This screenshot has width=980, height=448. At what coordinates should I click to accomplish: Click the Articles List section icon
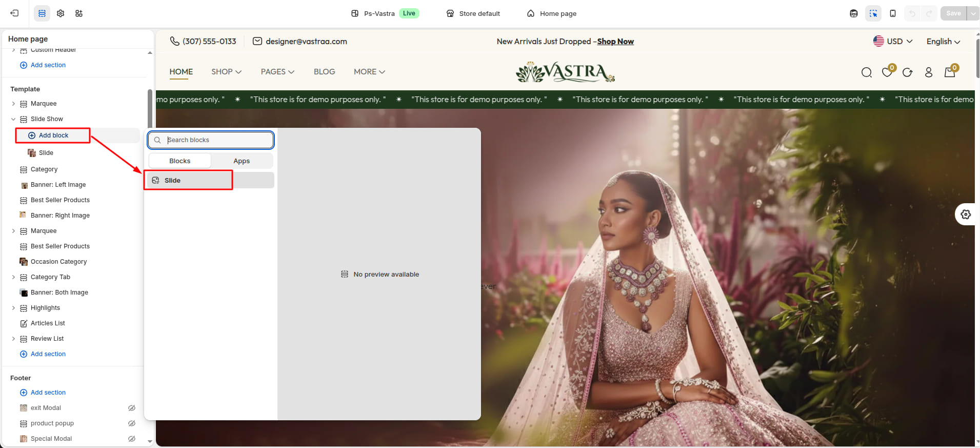click(x=24, y=323)
